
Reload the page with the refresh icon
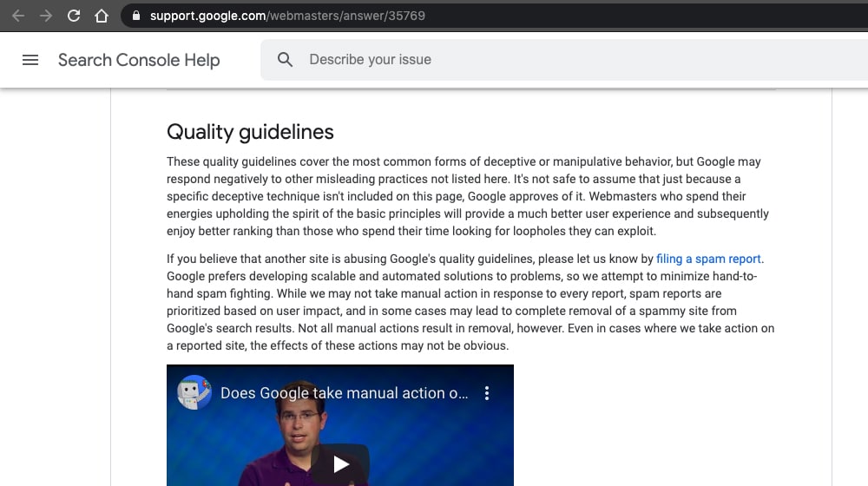click(x=74, y=16)
